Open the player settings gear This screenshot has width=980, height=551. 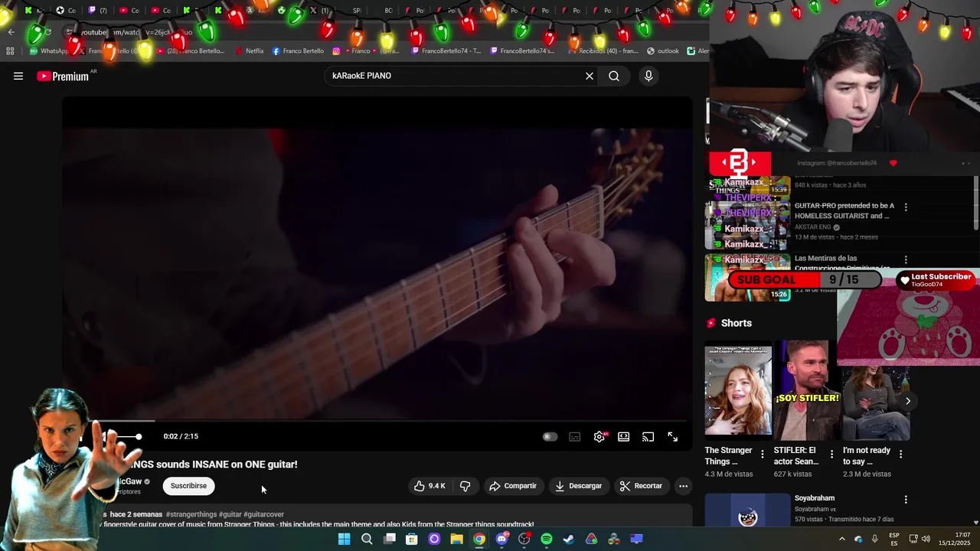(x=599, y=436)
